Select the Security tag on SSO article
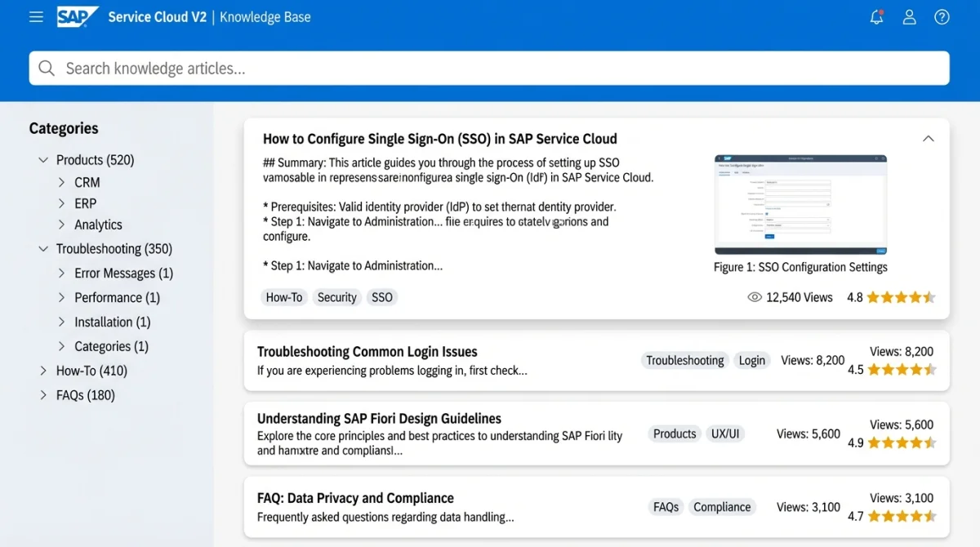This screenshot has height=547, width=980. (x=336, y=297)
